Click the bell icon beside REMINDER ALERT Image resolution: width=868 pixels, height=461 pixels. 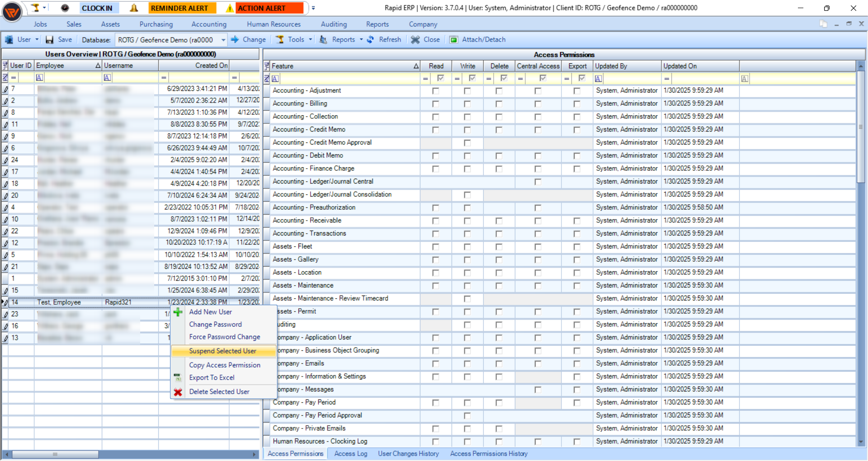click(134, 8)
